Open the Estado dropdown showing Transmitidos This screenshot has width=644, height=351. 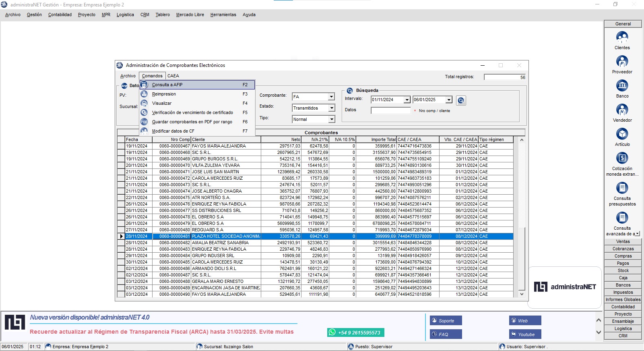click(x=331, y=108)
